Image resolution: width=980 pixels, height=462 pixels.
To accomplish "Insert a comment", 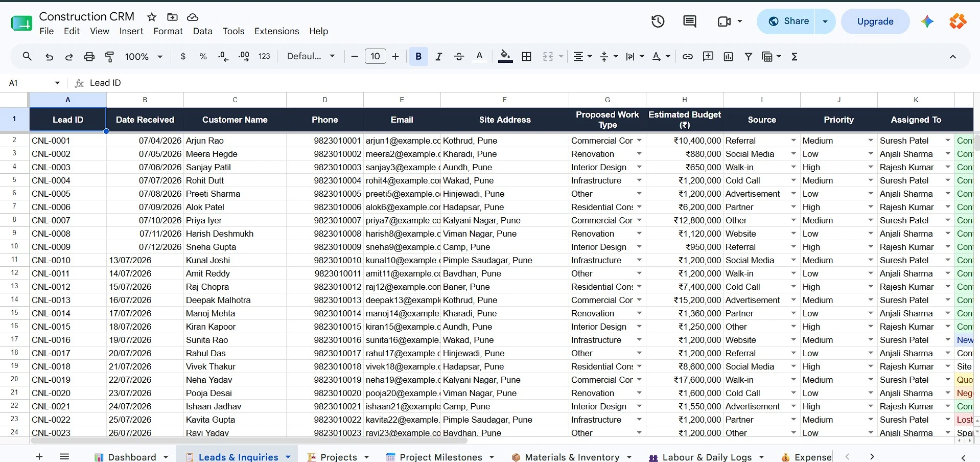I will point(708,57).
